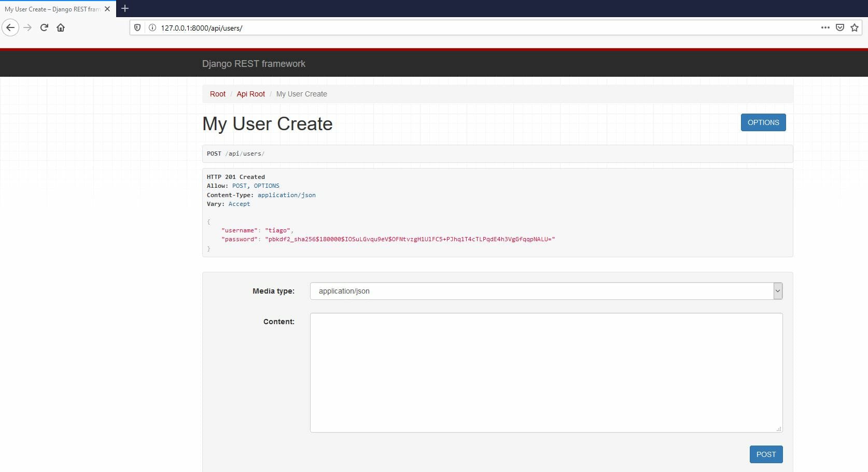Close the My User Create tab
Viewport: 868px width, 472px height.
coord(107,9)
